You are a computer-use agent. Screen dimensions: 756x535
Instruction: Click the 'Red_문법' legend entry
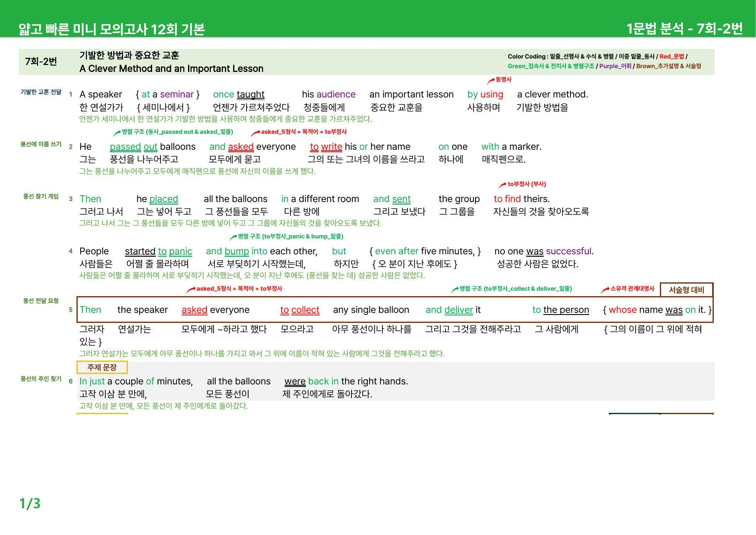click(672, 56)
